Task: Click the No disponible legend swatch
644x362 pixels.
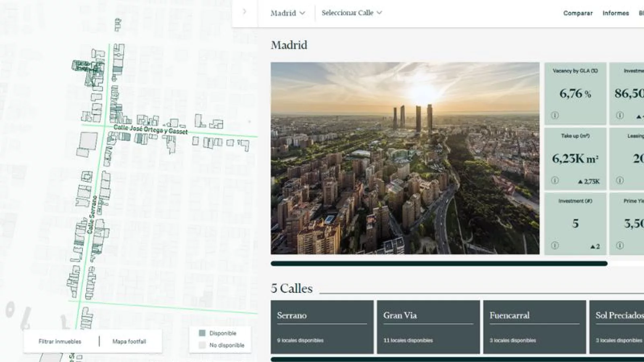Action: pyautogui.click(x=202, y=345)
